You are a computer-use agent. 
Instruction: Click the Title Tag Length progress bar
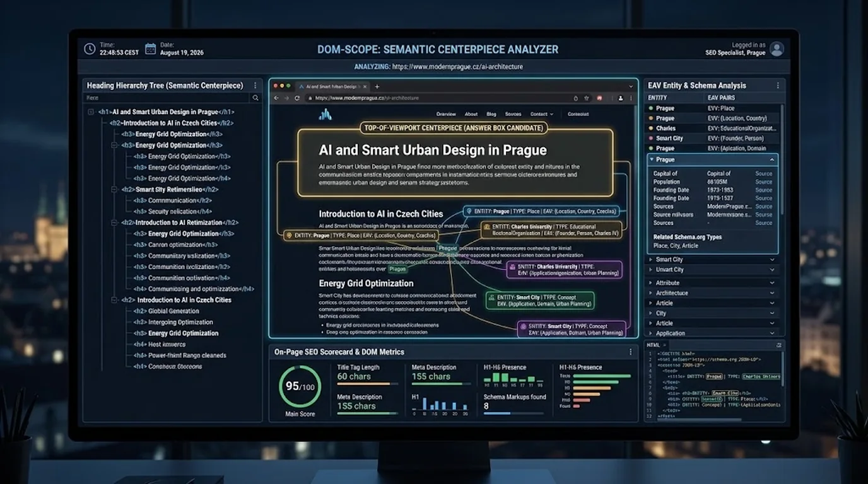367,384
